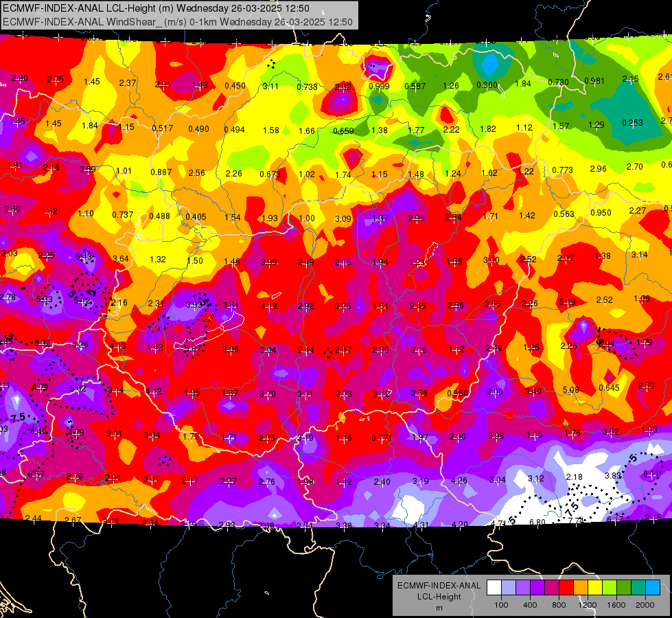Click the wind shear value 0.999
672x618 pixels.
click(379, 87)
